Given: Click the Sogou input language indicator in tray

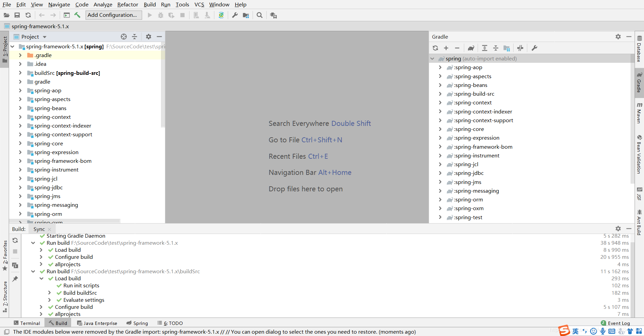Looking at the screenshot, I should click(x=575, y=331).
